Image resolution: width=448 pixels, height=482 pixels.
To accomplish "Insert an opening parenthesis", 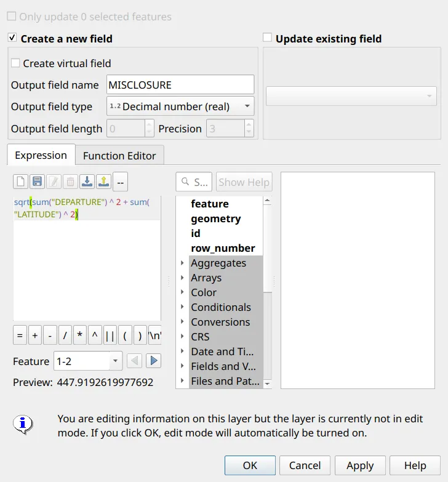I will tap(125, 335).
